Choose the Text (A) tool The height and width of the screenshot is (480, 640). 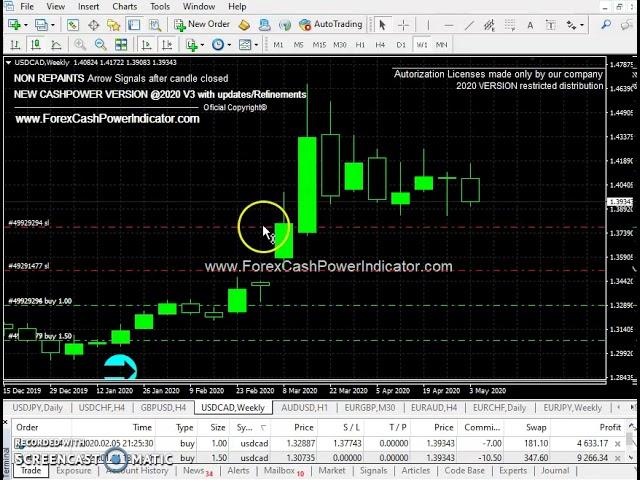click(x=530, y=25)
